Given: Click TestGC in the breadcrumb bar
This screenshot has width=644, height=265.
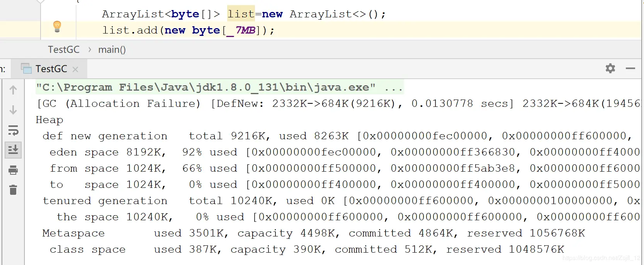Looking at the screenshot, I should click(64, 50).
